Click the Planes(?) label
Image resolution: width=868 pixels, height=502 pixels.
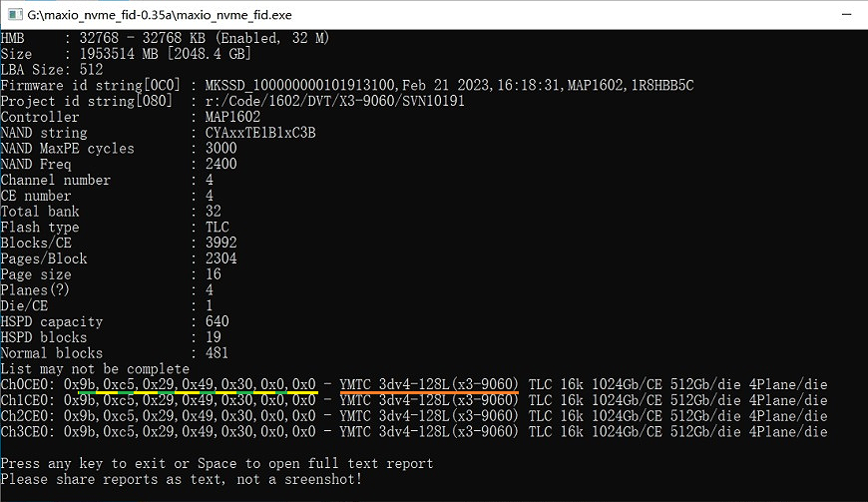[35, 290]
